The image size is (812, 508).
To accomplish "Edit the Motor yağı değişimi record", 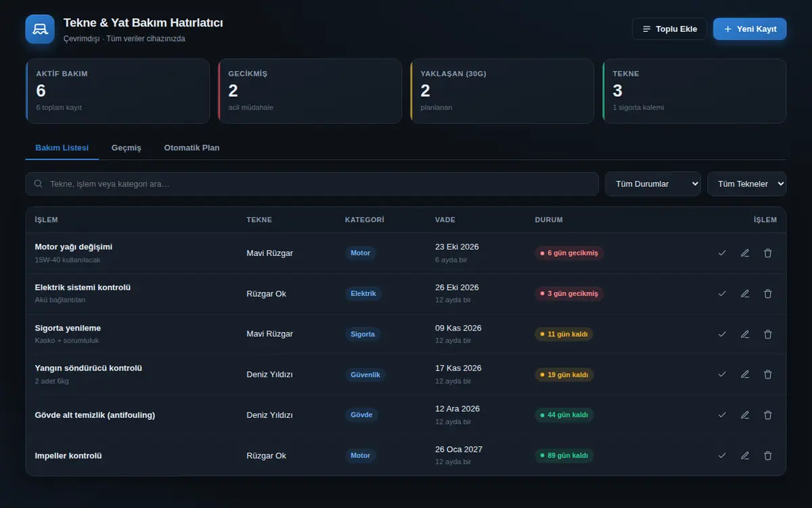I will pyautogui.click(x=745, y=253).
